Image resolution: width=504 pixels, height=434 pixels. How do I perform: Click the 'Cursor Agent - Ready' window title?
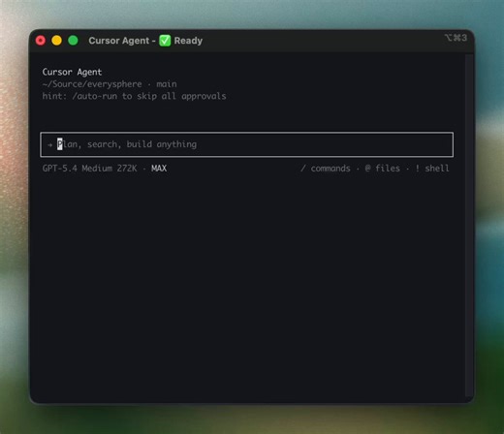coord(145,41)
